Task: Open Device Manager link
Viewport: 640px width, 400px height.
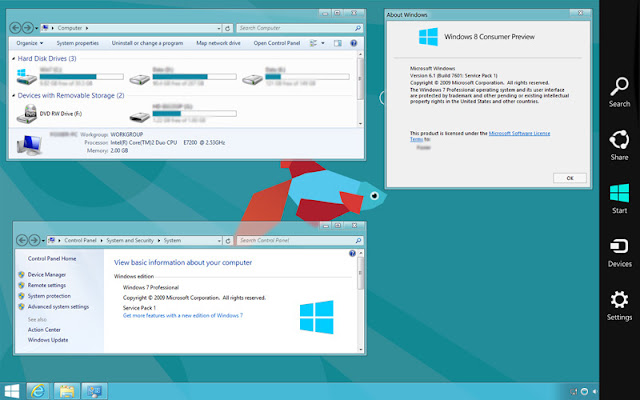Action: click(47, 275)
